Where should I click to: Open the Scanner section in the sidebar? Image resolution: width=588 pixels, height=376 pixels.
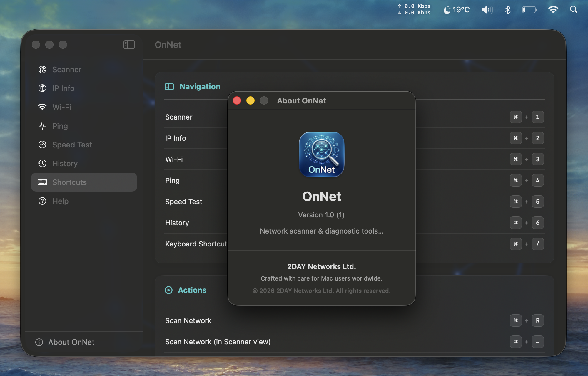click(x=84, y=70)
